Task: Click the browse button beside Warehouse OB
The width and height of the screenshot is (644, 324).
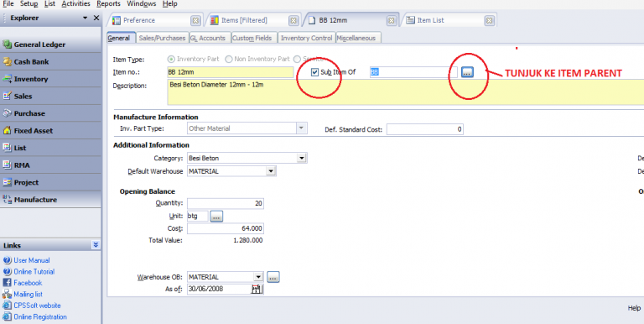Action: (273, 277)
